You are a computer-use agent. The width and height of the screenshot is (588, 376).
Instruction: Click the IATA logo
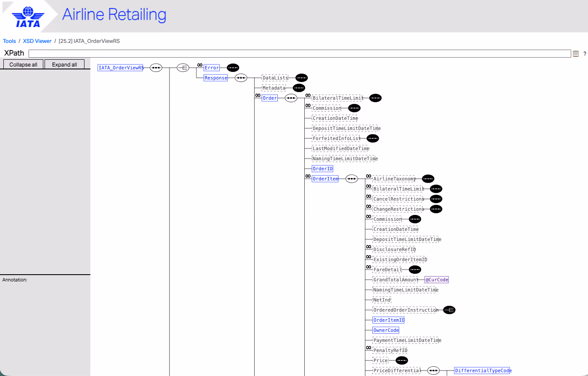28,17
